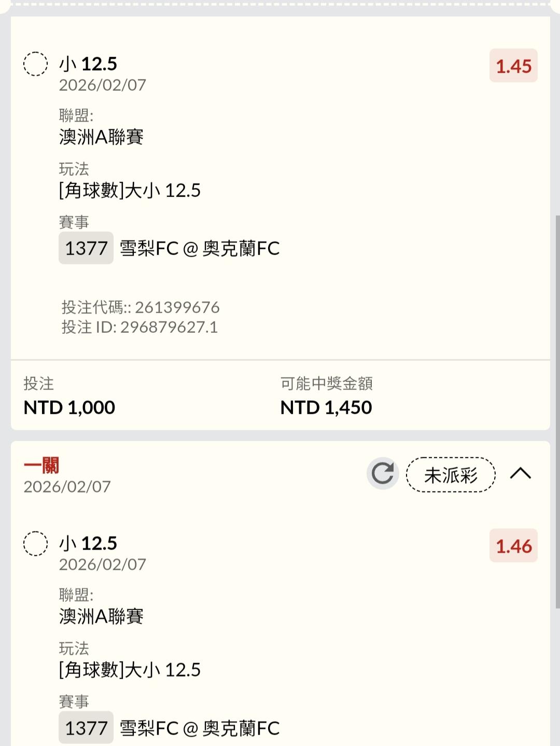Click the 1377 event code in the 一關 bet
560x746 pixels.
(x=86, y=728)
